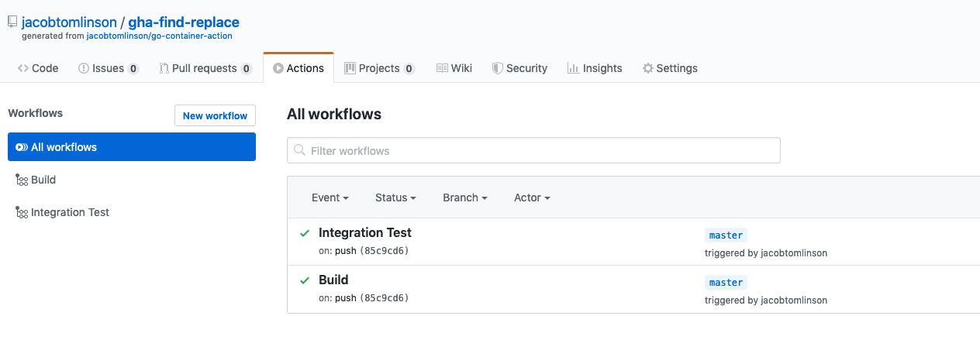The width and height of the screenshot is (980, 364).
Task: Click the 'Workflows' sidebar heading
Action: click(36, 113)
